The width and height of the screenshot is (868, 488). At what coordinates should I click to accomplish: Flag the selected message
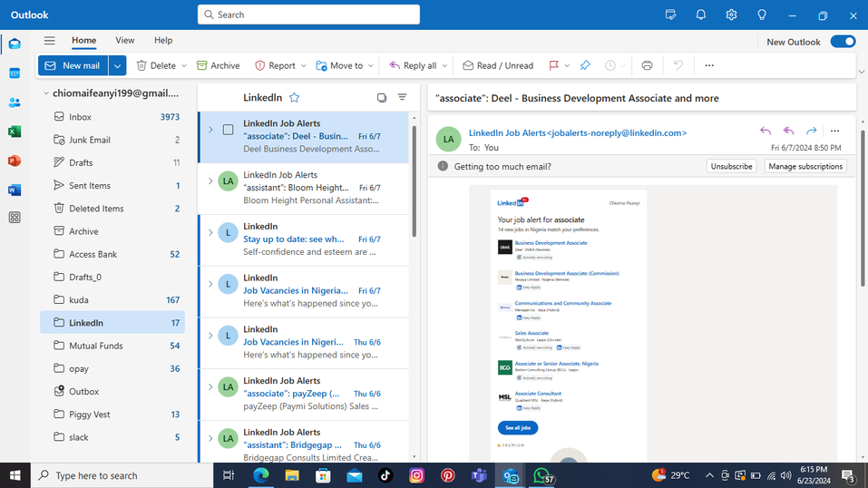pyautogui.click(x=553, y=65)
